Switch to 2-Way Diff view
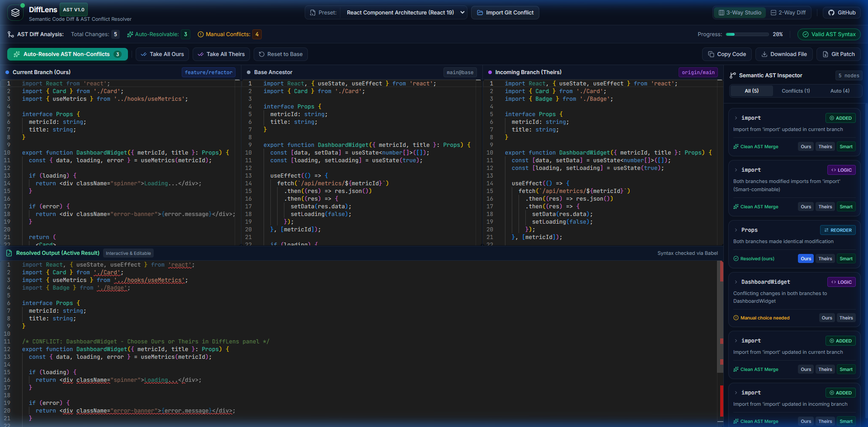 coord(788,13)
